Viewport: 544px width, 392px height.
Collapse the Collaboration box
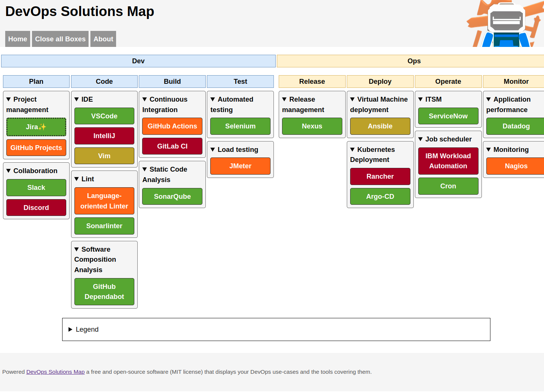36,171
